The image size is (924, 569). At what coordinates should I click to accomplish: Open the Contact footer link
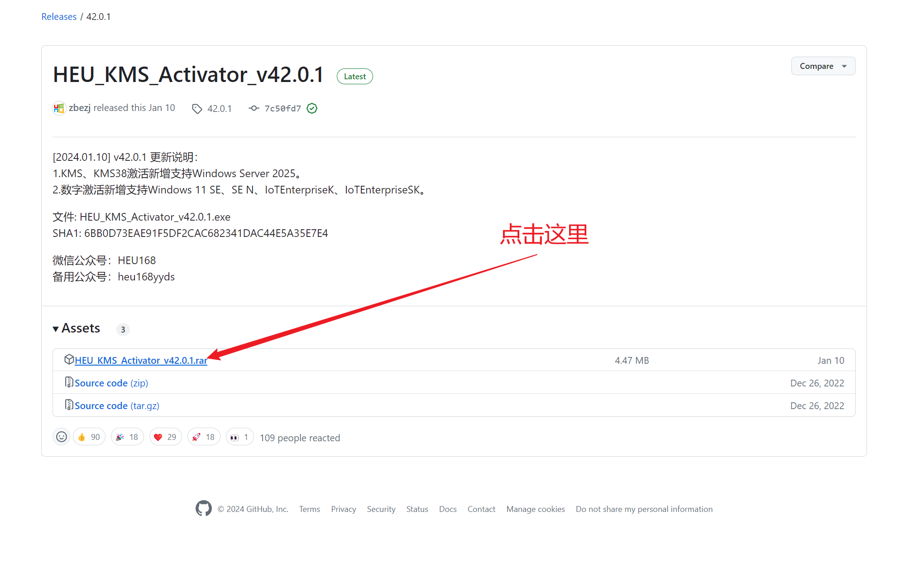pos(481,509)
